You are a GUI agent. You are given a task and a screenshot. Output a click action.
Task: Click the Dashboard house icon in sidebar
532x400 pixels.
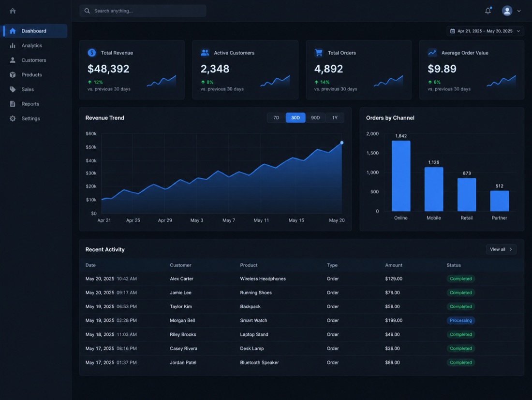click(x=13, y=31)
